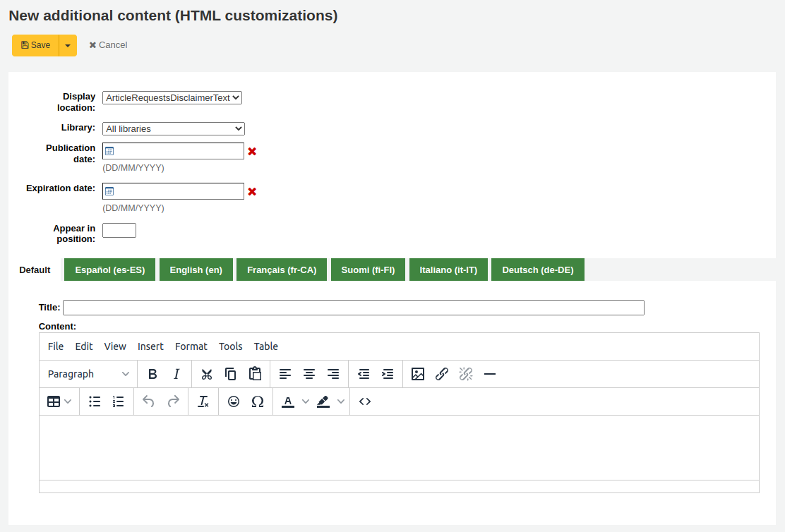Open the File menu in the editor
785x532 pixels.
pyautogui.click(x=56, y=346)
